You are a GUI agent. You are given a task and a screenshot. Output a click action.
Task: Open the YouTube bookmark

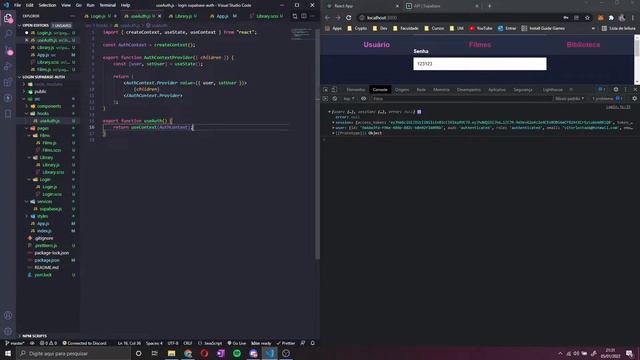[x=481, y=28]
